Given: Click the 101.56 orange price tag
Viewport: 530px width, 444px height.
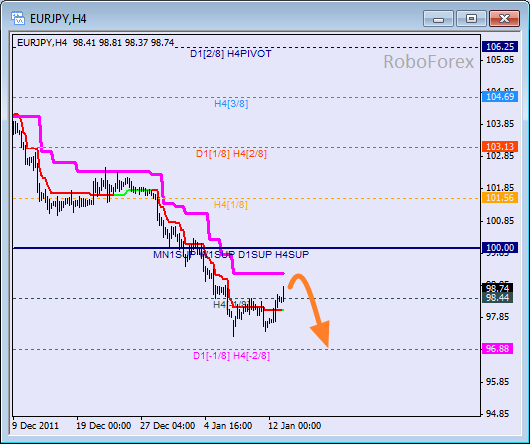Looking at the screenshot, I should [500, 197].
